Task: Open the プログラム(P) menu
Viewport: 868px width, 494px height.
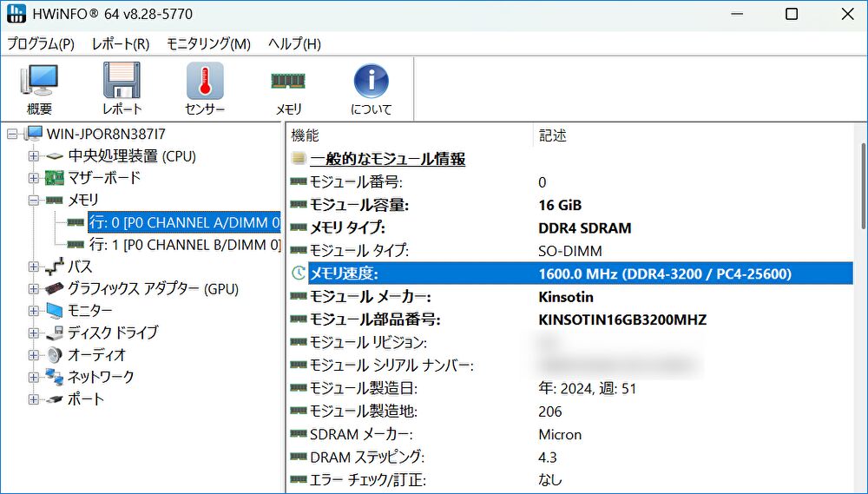Action: (41, 43)
